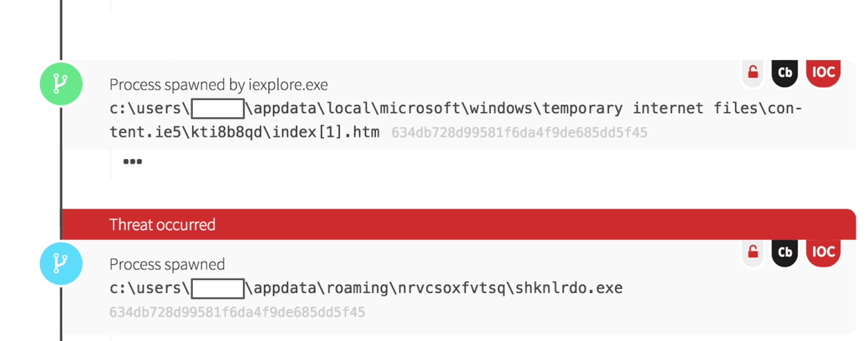
Task: Click the hash next to index[1].htm
Action: tap(519, 133)
